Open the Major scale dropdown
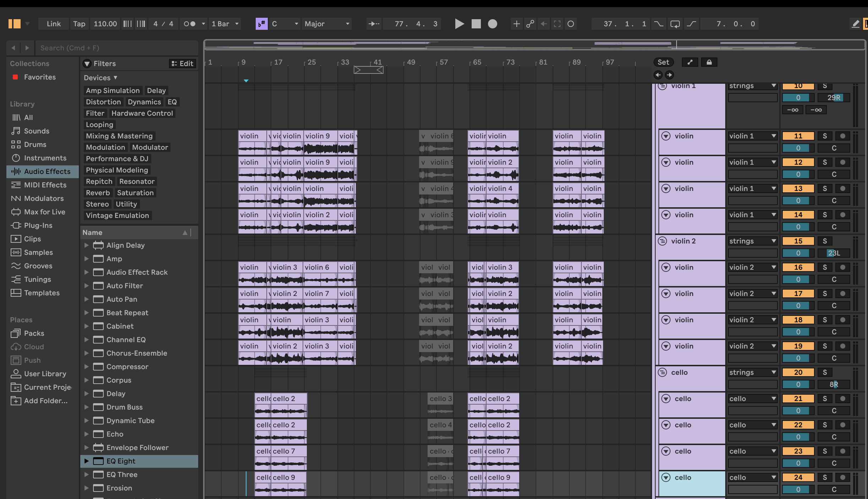This screenshot has width=868, height=499. tap(327, 24)
